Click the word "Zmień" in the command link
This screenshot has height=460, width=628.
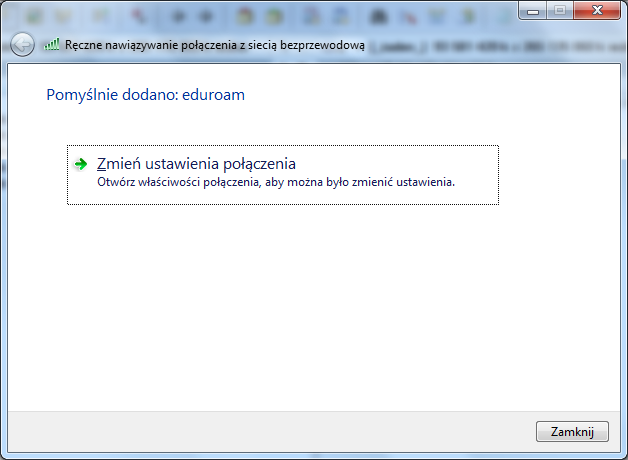point(114,164)
